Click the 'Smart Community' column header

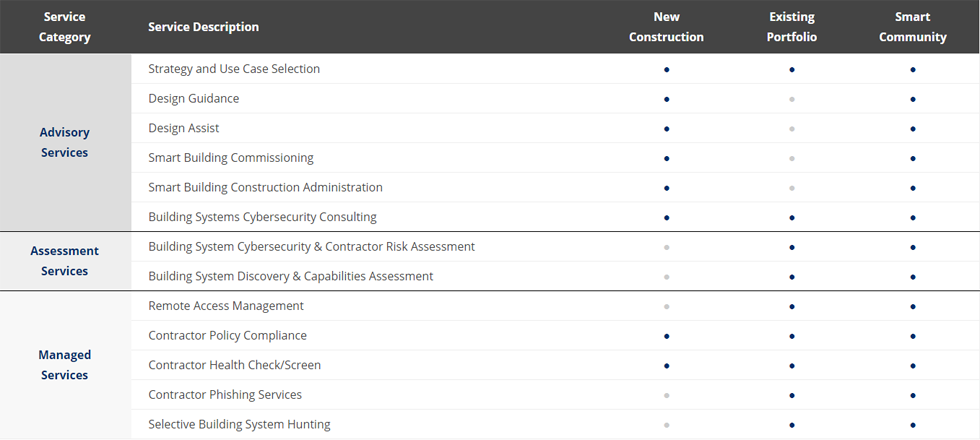pyautogui.click(x=913, y=27)
